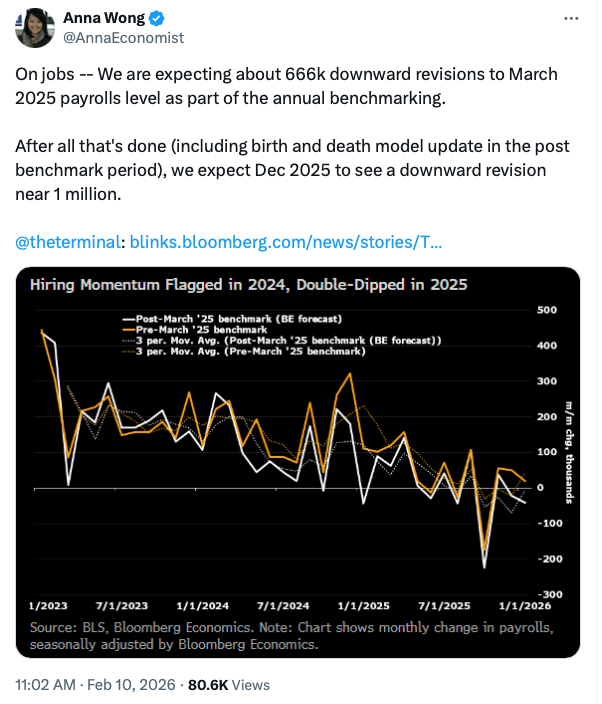Image resolution: width=602 pixels, height=704 pixels.
Task: Click the Anna Wong display name
Action: (97, 18)
